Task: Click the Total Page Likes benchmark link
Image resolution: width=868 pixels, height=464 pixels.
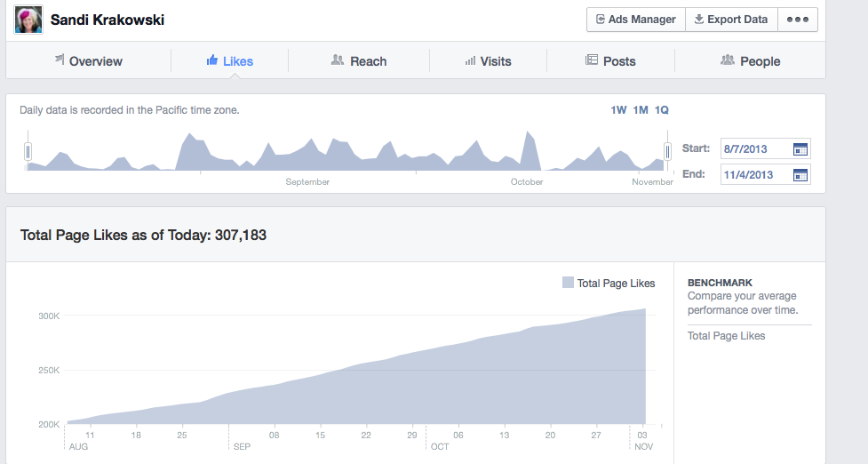Action: pyautogui.click(x=726, y=336)
